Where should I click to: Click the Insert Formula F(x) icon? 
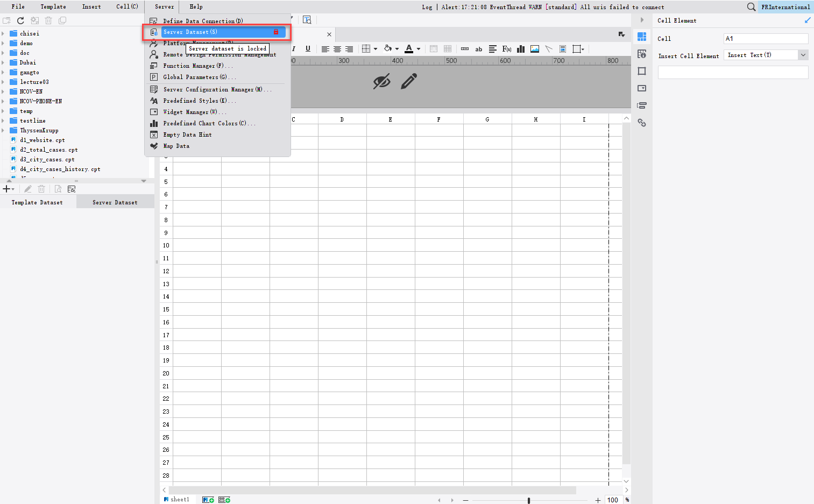coord(506,49)
